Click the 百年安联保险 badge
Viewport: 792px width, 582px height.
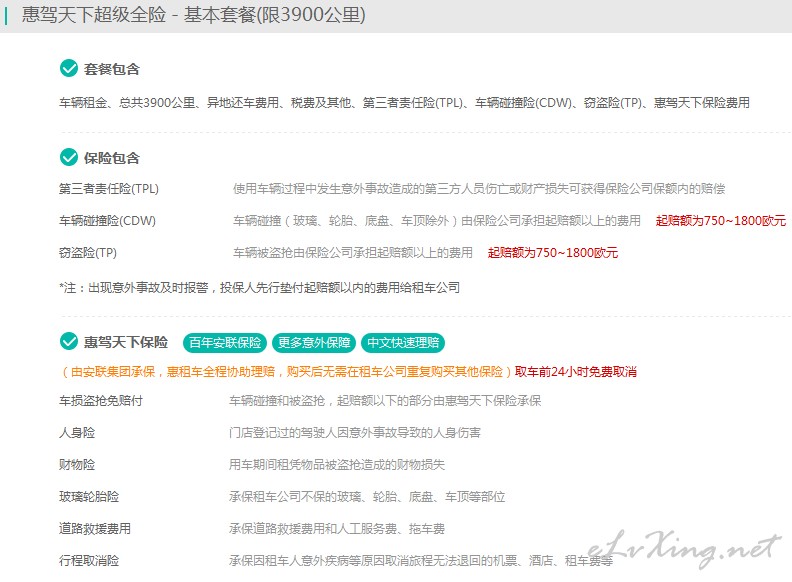(225, 343)
